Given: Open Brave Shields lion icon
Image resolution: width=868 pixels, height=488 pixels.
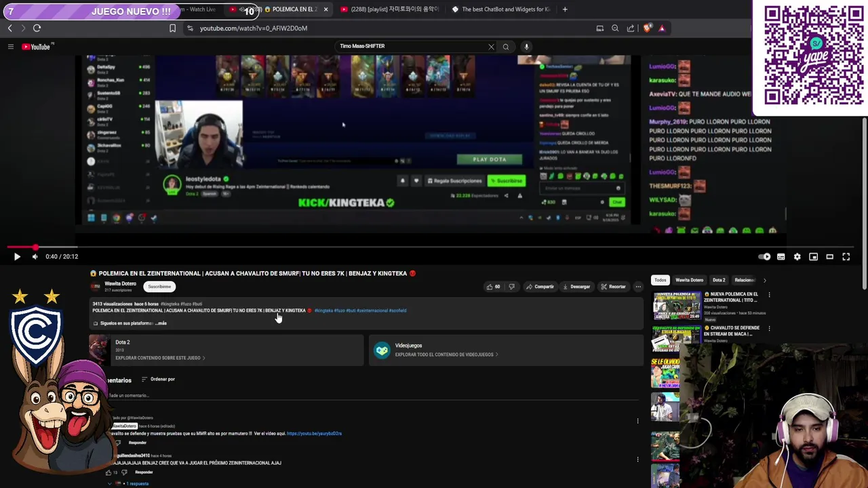Looking at the screenshot, I should click(648, 28).
